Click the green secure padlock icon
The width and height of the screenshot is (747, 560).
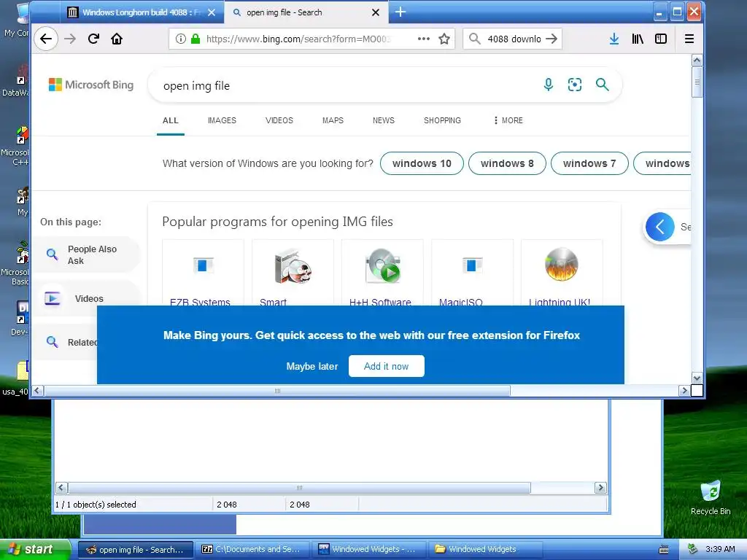[x=196, y=39]
